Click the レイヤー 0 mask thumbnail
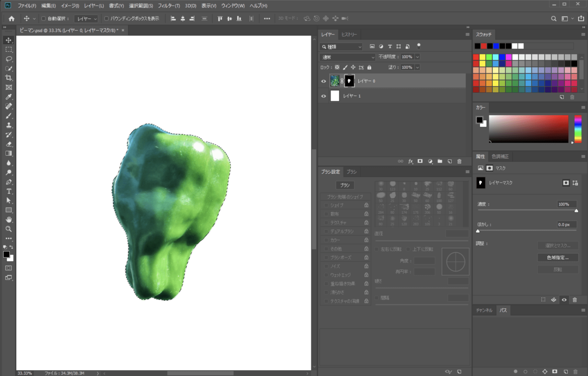Screen dimensions: 588x376 [x=349, y=81]
